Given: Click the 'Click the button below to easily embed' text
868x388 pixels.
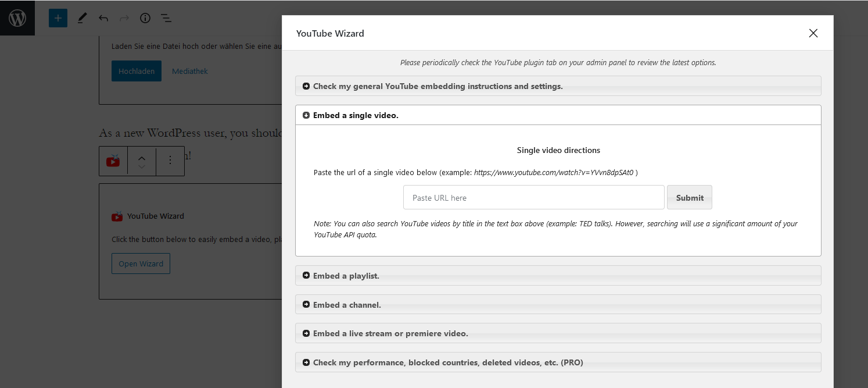Looking at the screenshot, I should click(x=197, y=240).
